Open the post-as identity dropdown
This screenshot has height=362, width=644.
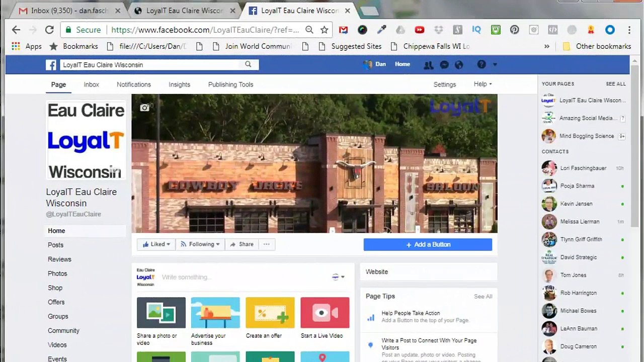pos(338,277)
